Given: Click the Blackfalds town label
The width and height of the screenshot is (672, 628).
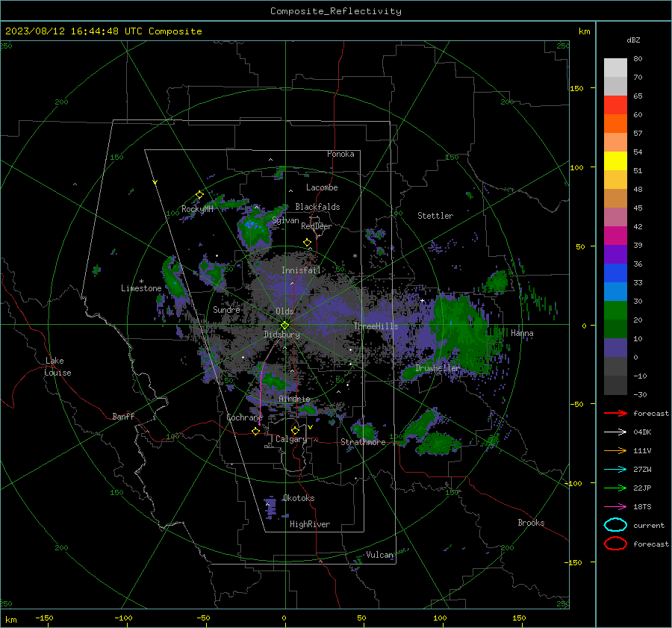Looking at the screenshot, I should (x=317, y=207).
